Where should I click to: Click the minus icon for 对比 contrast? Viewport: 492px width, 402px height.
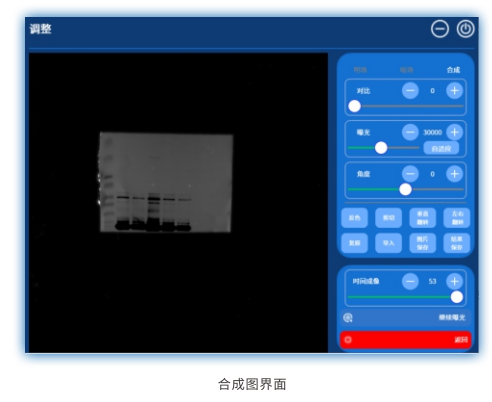[410, 91]
